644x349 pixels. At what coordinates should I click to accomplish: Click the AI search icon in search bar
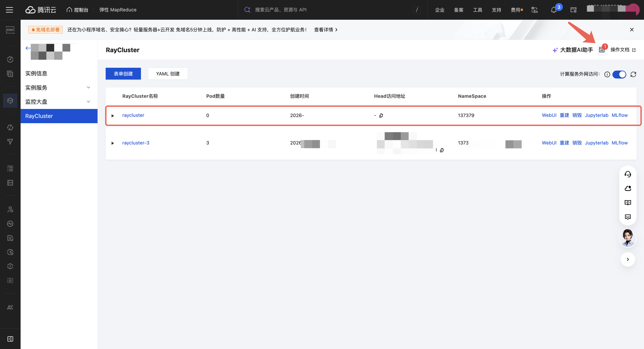[247, 10]
